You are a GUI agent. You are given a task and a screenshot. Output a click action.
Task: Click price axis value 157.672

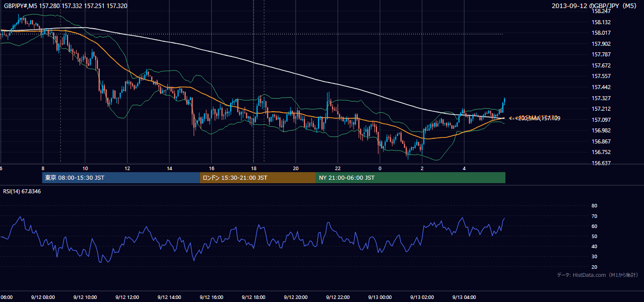pyautogui.click(x=602, y=65)
